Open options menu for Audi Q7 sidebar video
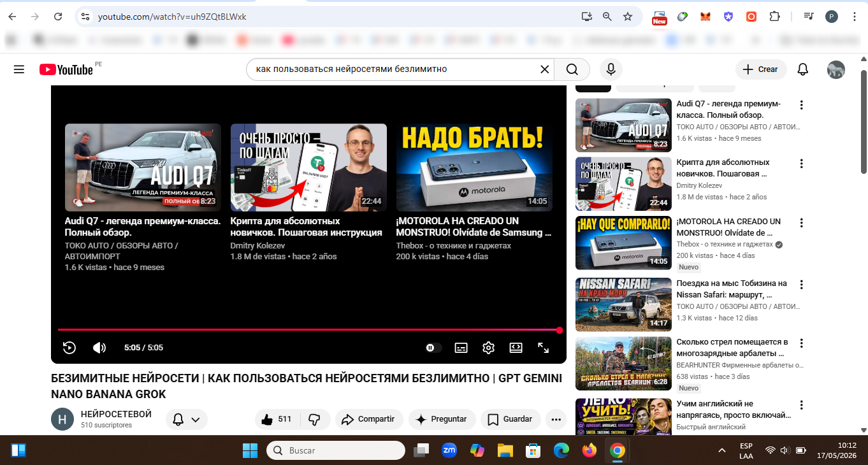The width and height of the screenshot is (868, 465). pos(802,105)
